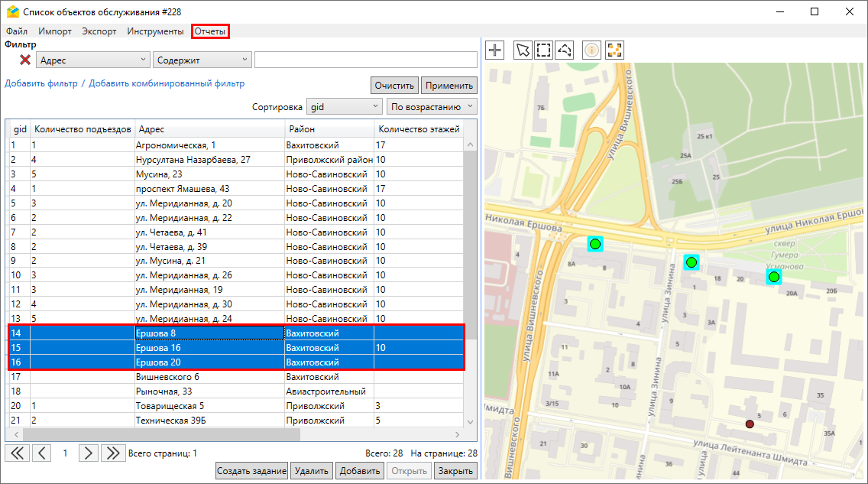Open the Инструменты menu
The height and width of the screenshot is (484, 868).
(155, 31)
